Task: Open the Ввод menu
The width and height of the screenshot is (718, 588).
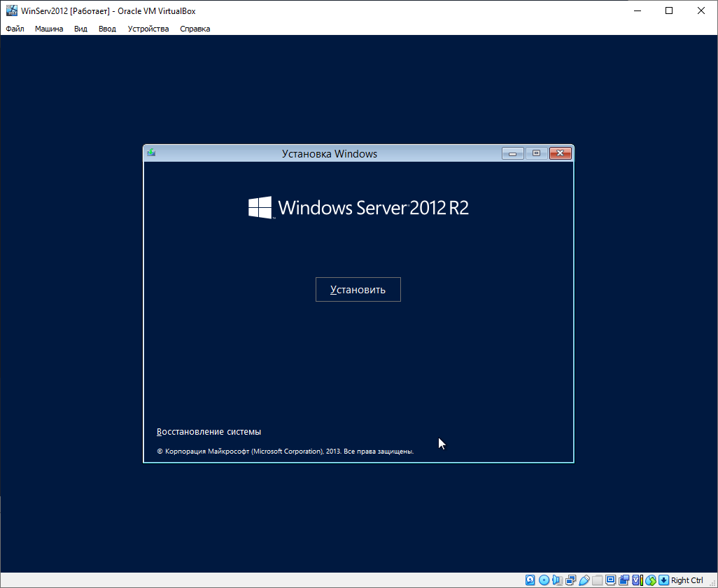Action: [x=107, y=29]
